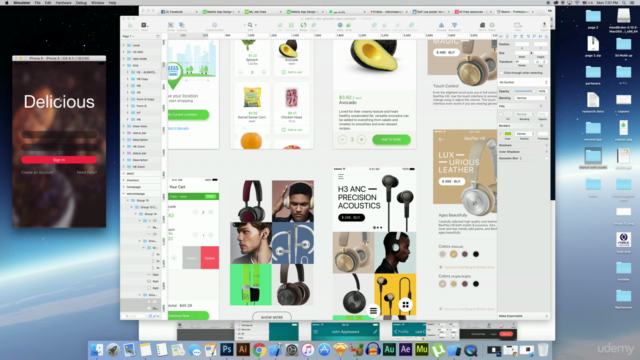Image resolution: width=640 pixels, height=360 pixels.
Task: Open the Insert tool in Sketch toolbar
Action: coord(144,26)
